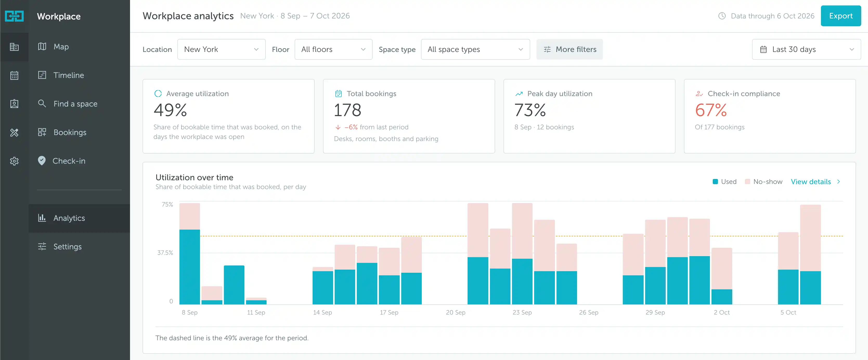Open the gear rail icon

tap(14, 161)
